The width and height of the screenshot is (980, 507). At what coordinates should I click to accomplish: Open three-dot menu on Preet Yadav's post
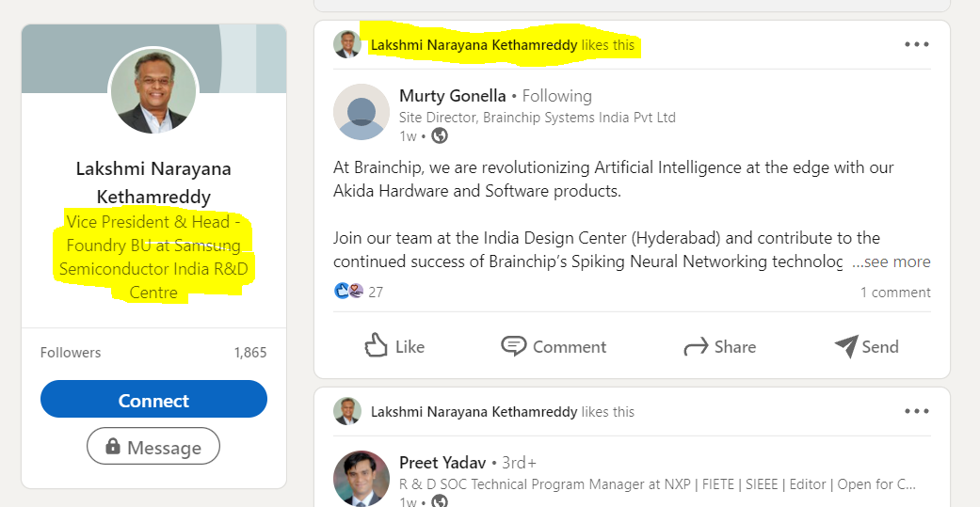click(x=916, y=411)
